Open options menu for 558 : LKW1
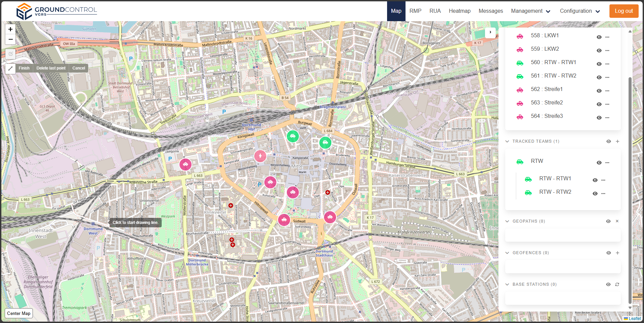 pyautogui.click(x=607, y=37)
